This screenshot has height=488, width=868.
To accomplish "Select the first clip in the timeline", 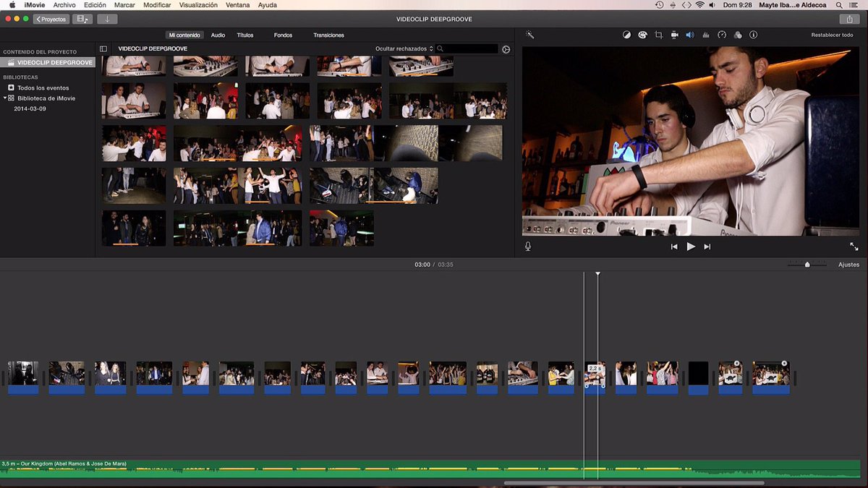I will coord(22,377).
